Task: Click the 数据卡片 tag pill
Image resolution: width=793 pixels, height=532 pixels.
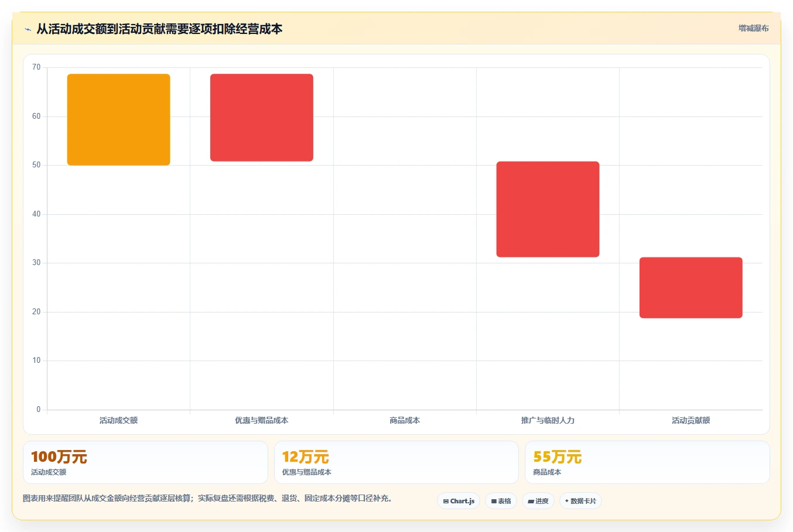Action: pos(580,501)
